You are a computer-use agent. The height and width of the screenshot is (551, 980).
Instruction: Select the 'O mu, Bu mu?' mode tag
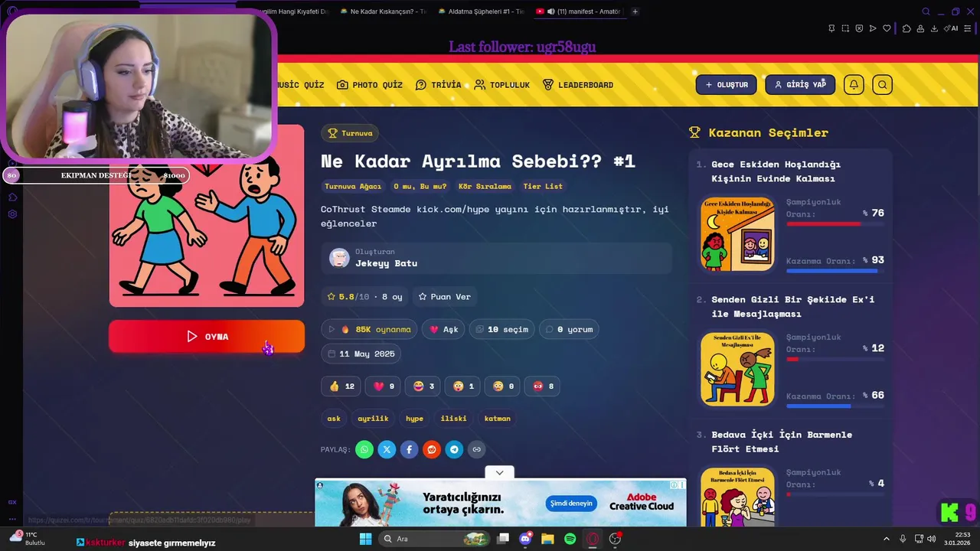[x=420, y=186]
